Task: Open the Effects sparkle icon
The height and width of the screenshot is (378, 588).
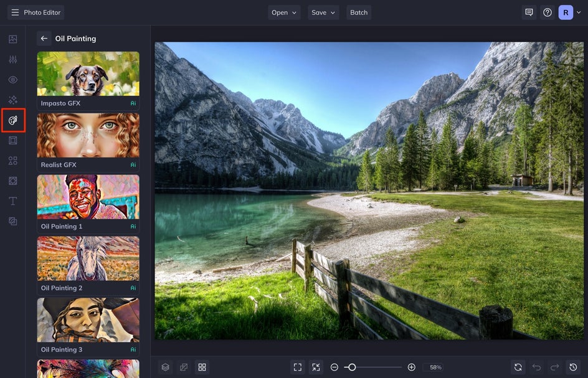Action: point(12,100)
